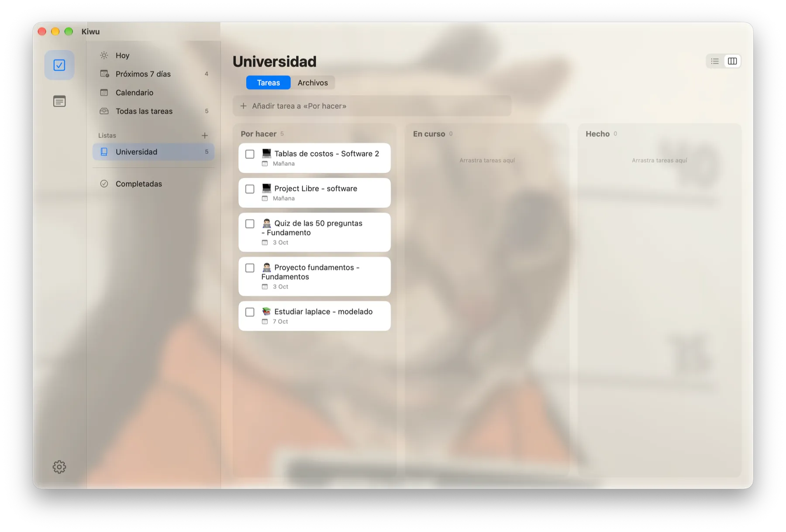Click the Universidad page title

(274, 62)
